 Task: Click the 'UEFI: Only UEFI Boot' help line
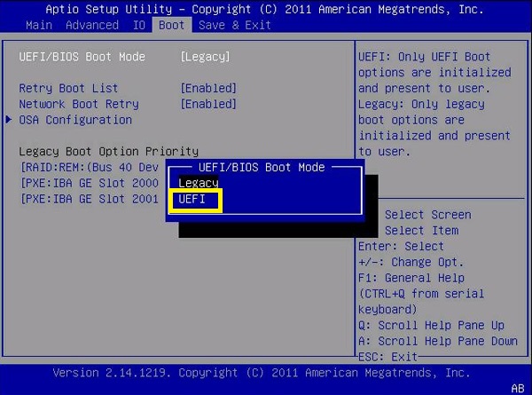click(425, 57)
